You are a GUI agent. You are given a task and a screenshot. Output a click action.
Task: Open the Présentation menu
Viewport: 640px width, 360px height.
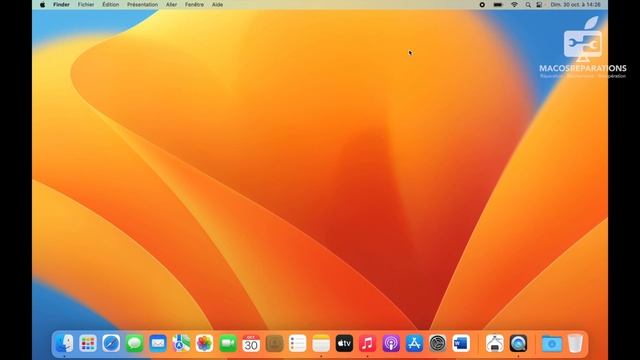click(142, 4)
